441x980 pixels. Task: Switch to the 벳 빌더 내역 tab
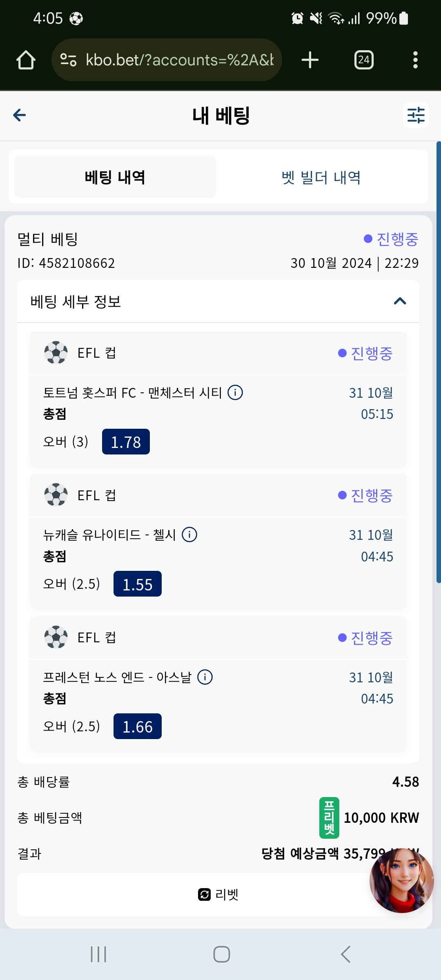pos(321,177)
